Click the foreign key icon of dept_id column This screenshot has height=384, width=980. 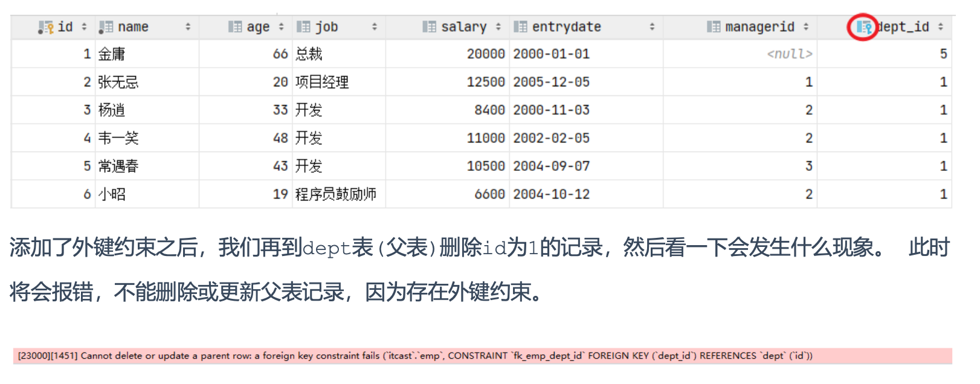pos(864,27)
